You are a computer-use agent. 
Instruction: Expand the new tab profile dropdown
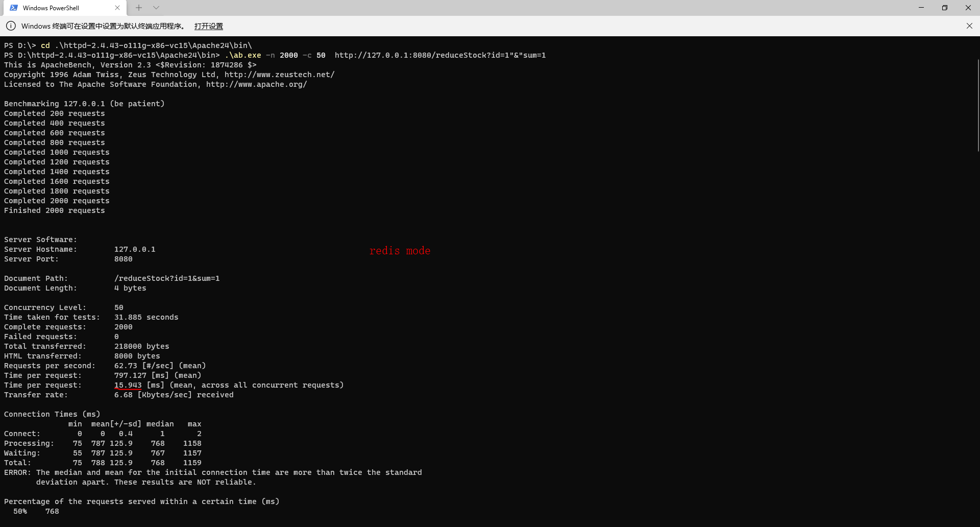(156, 8)
